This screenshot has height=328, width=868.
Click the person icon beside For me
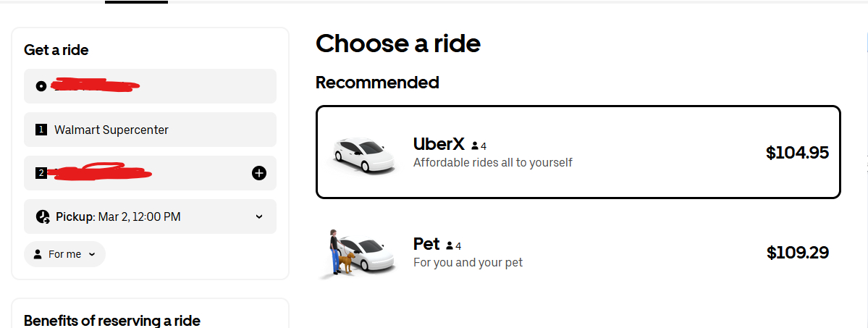38,254
